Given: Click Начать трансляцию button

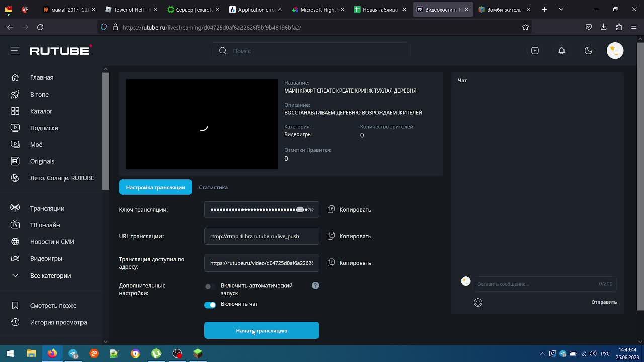Looking at the screenshot, I should pos(262,330).
